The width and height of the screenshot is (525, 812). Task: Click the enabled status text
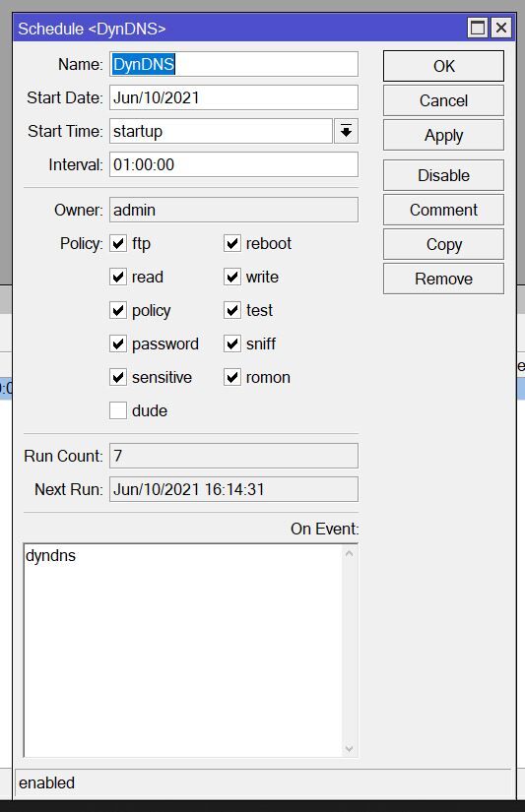tap(46, 782)
